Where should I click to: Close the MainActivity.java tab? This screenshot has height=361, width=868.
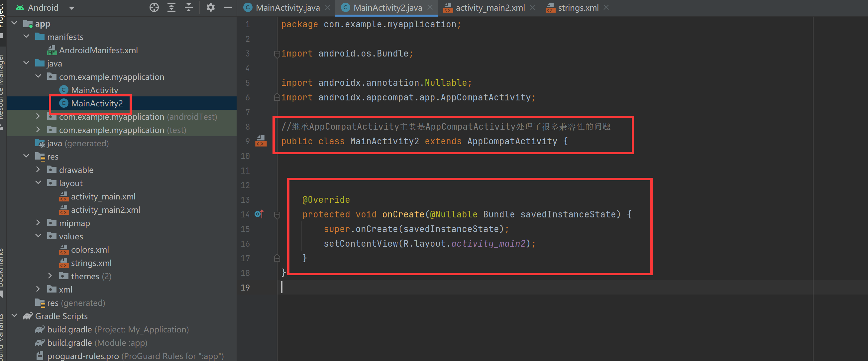(328, 7)
